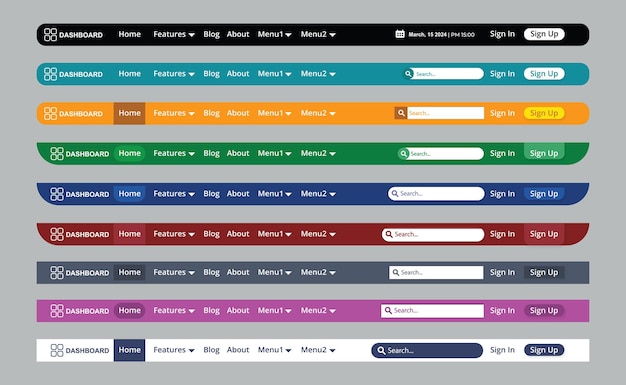The height and width of the screenshot is (385, 626).
Task: Click the Dashboard logo in orange navbar
Action: click(x=73, y=113)
